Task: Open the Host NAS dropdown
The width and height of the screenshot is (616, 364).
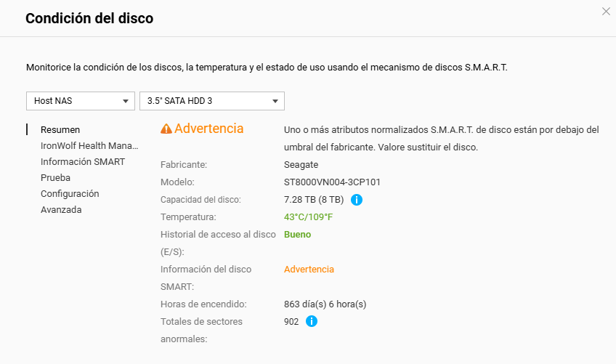Action: point(81,101)
